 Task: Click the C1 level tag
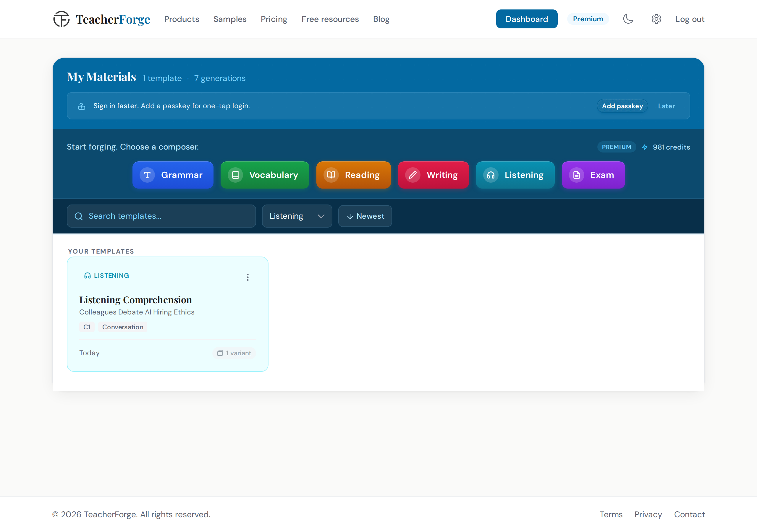(x=87, y=327)
